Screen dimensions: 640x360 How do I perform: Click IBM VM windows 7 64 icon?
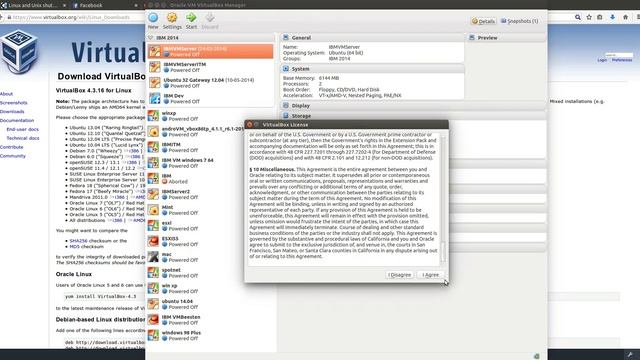[153, 163]
